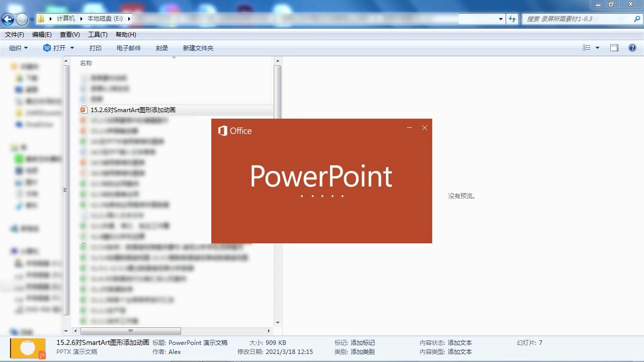The height and width of the screenshot is (362, 644).
Task: Open the 查看(V) menu
Action: pos(69,35)
